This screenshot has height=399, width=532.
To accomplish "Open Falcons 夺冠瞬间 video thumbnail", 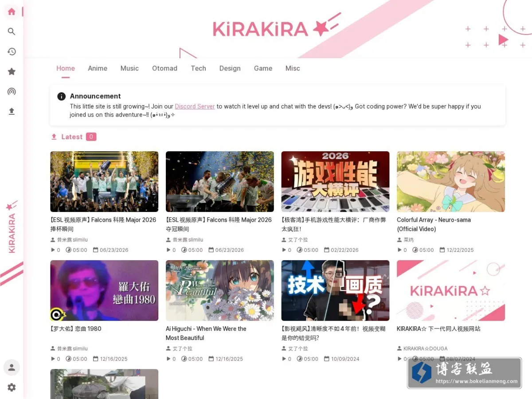I will (220, 182).
